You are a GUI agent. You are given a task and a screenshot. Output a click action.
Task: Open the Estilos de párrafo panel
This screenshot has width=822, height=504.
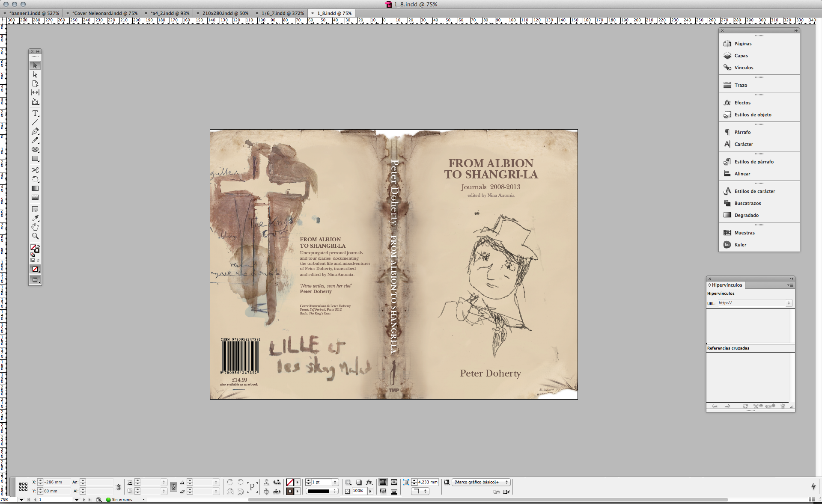(754, 162)
